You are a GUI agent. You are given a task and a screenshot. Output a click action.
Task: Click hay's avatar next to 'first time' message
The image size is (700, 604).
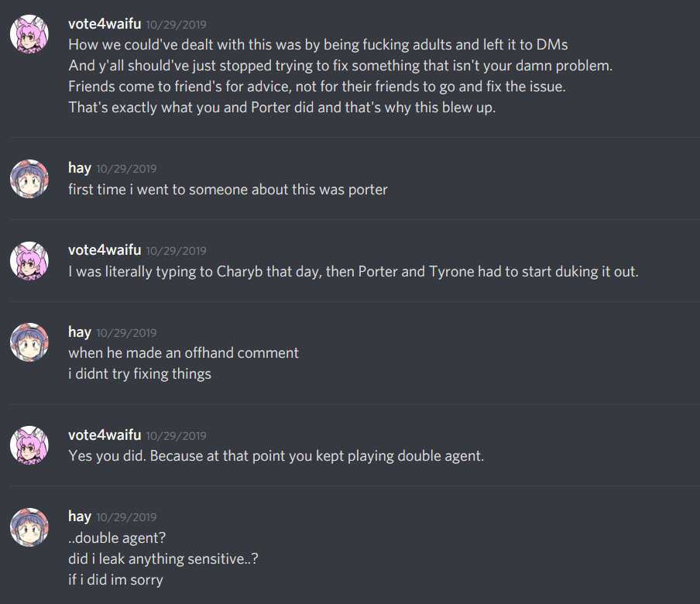(x=29, y=179)
